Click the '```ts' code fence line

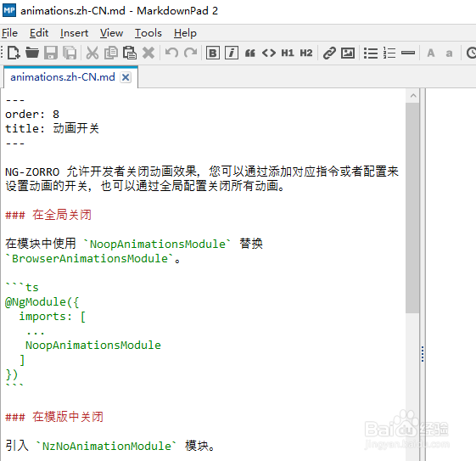click(x=22, y=287)
